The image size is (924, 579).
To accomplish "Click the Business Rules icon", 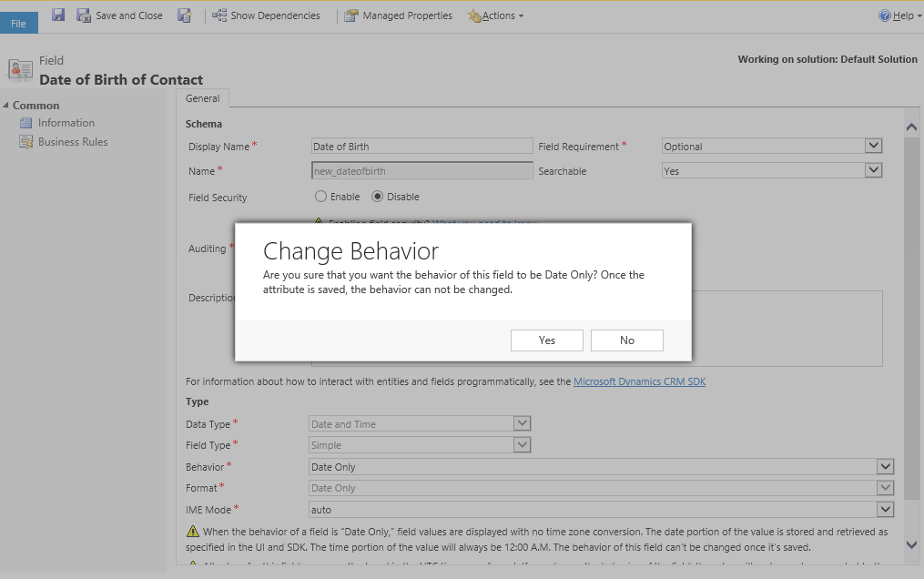I will [x=25, y=142].
